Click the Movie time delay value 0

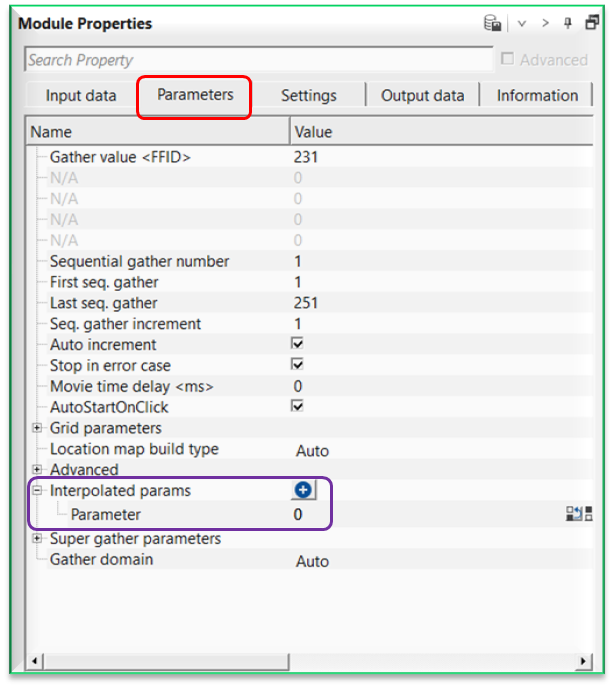coord(298,387)
